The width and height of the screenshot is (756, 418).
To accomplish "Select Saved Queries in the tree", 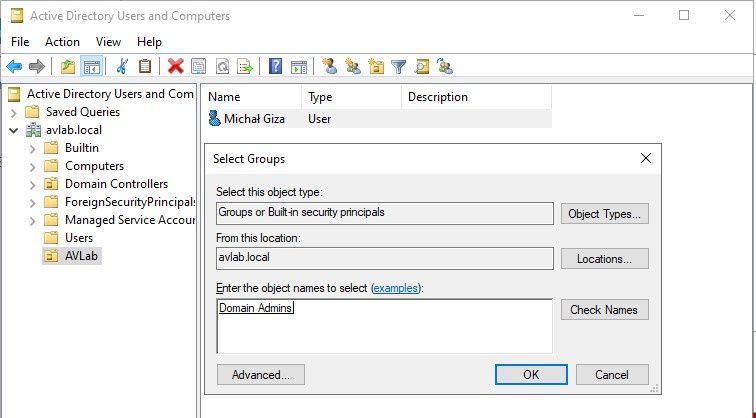I will pos(82,112).
